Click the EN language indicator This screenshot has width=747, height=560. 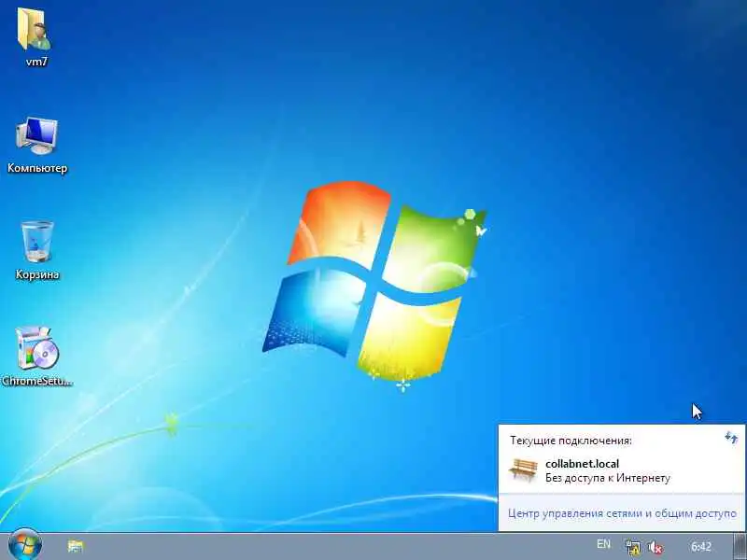pyautogui.click(x=603, y=544)
